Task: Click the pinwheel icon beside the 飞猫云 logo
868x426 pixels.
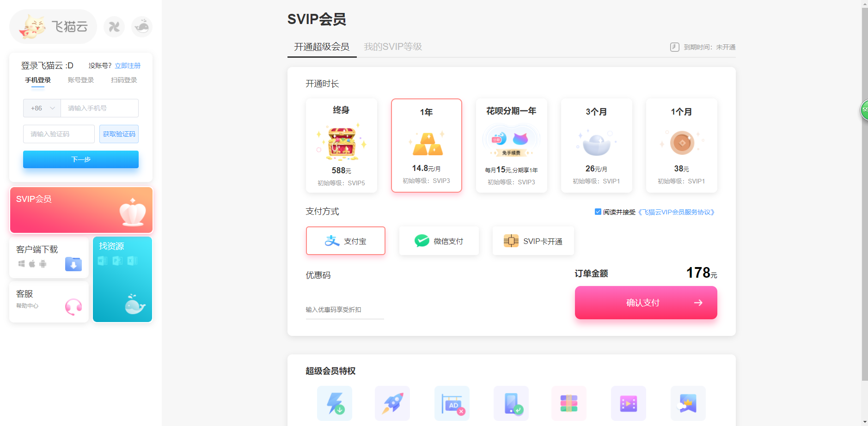Action: pos(114,26)
